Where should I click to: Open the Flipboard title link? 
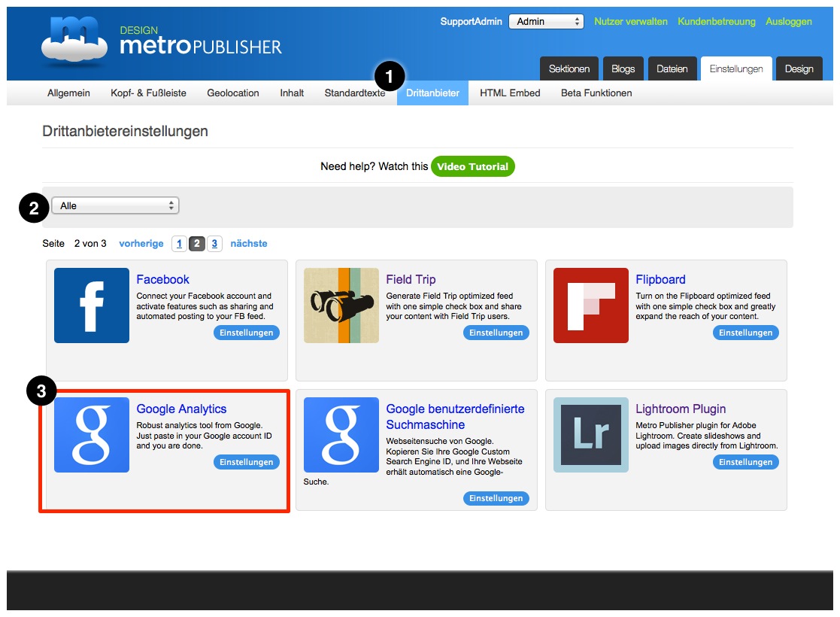(660, 279)
